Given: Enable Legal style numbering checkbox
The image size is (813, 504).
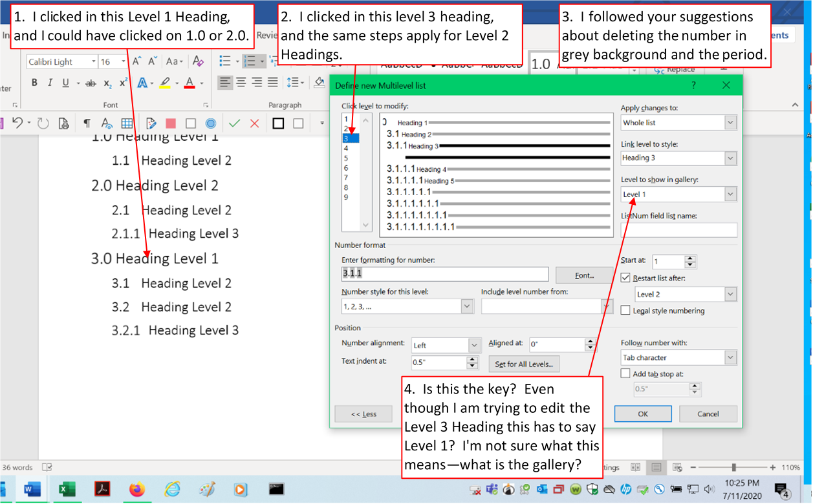Looking at the screenshot, I should click(x=625, y=310).
